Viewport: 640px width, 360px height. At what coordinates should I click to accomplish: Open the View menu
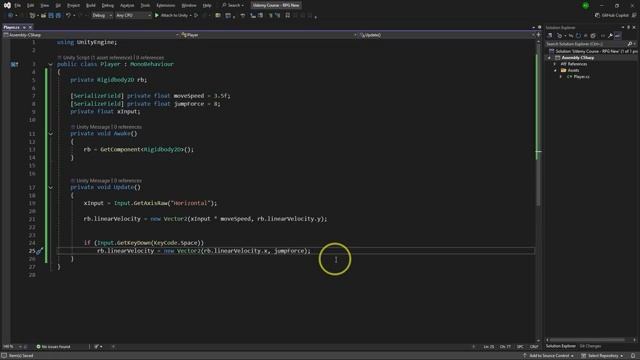coord(44,5)
